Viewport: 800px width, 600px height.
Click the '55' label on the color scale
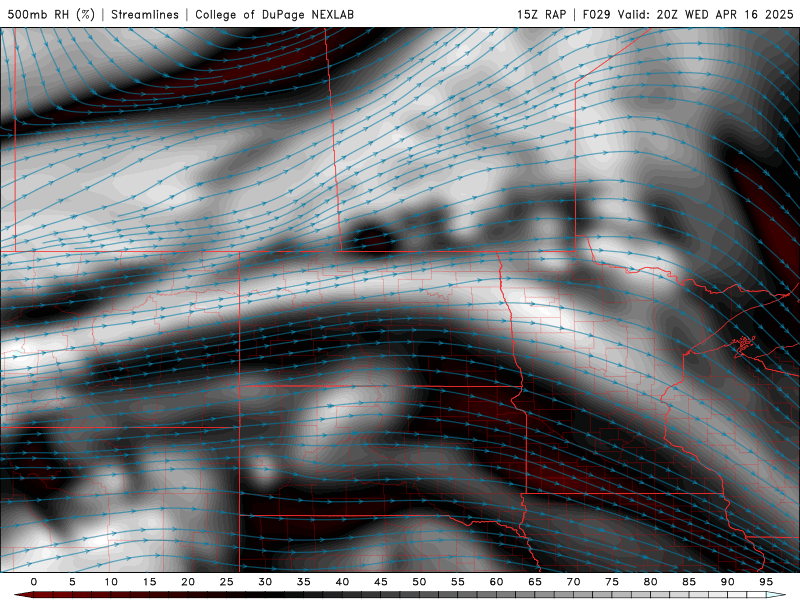click(x=458, y=582)
